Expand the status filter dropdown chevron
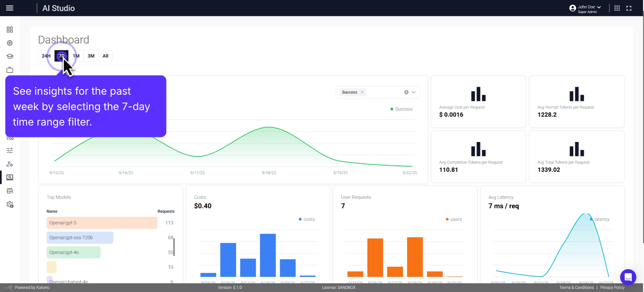Screen dimensions: 644x292 tap(414, 92)
